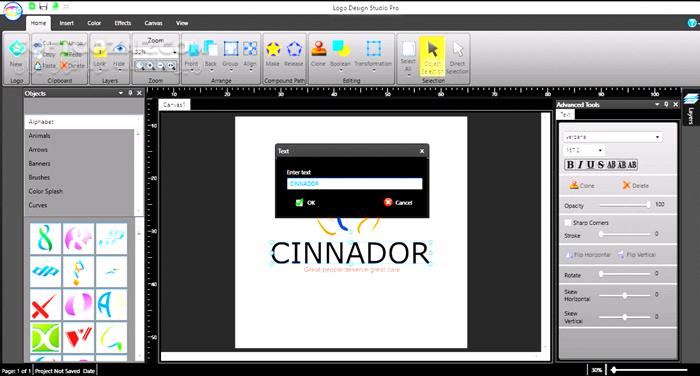This screenshot has width=700, height=376.
Task: Select Animals category in Objects list
Action: [79, 136]
